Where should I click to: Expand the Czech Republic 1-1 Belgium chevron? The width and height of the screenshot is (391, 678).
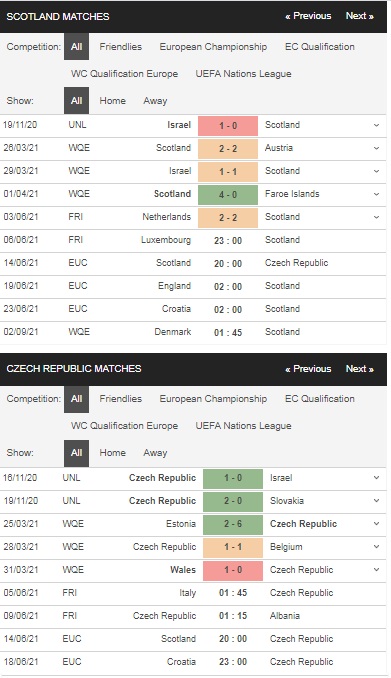376,547
